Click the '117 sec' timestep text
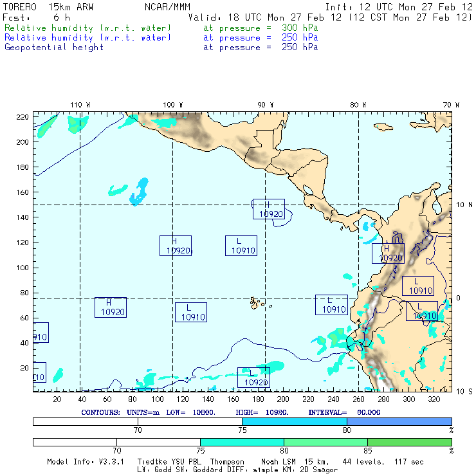476x476 pixels. click(x=408, y=462)
